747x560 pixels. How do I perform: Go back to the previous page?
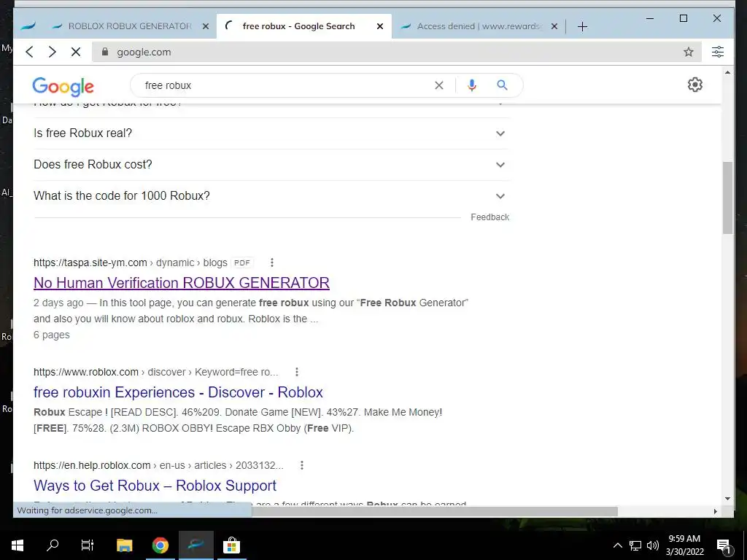[x=29, y=52]
